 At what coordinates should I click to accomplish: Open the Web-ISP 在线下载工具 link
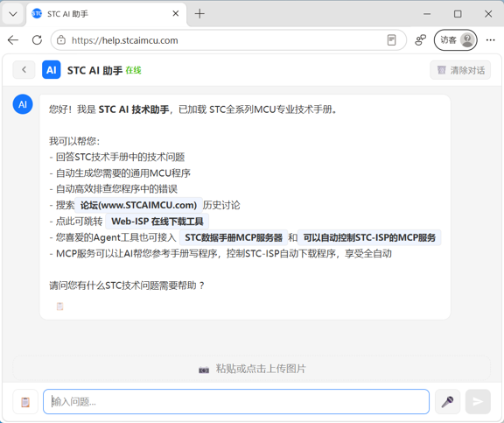coord(157,222)
